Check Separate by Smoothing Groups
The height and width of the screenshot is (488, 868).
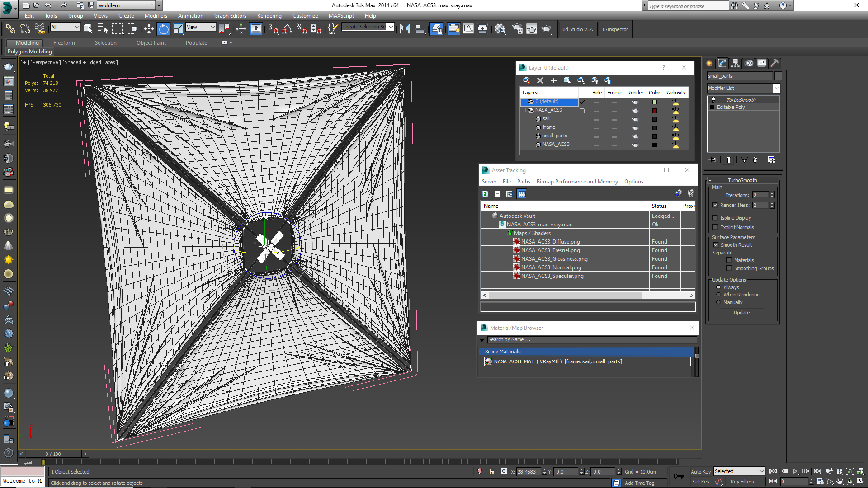tap(729, 268)
